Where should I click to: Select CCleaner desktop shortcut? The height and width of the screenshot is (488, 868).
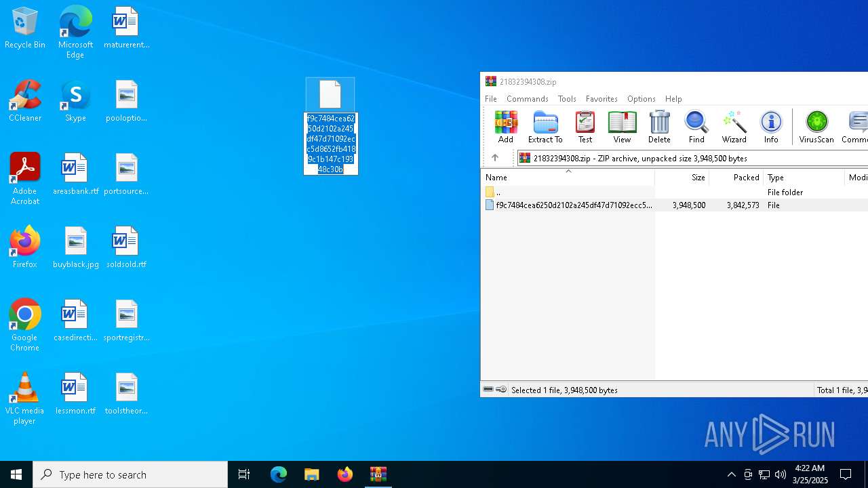[x=25, y=102]
